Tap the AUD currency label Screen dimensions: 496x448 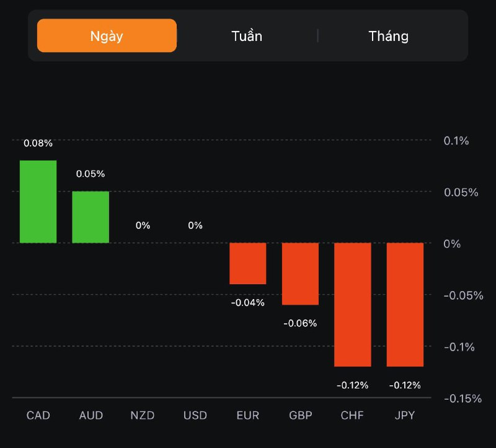(x=91, y=415)
